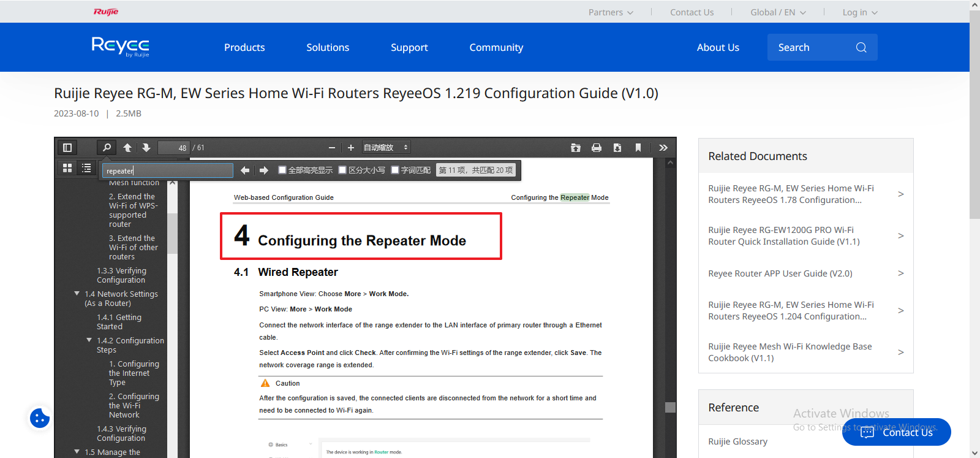This screenshot has width=980, height=458.
Task: Print the PDF document
Action: point(597,148)
